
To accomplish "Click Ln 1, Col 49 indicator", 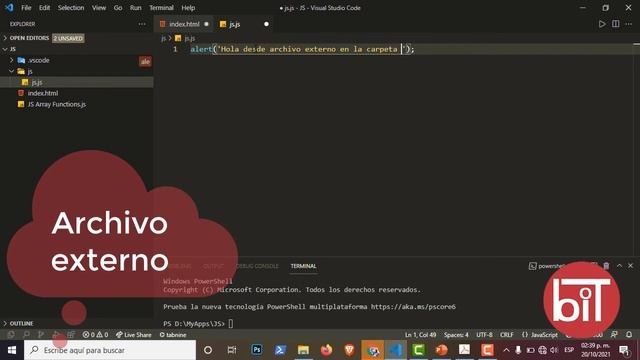I will tap(420, 335).
